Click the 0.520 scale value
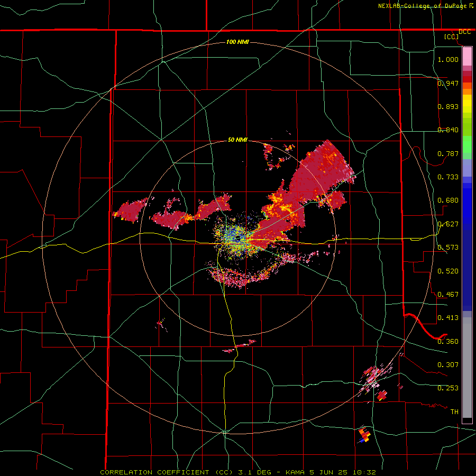Image resolution: width=476 pixels, height=476 pixels. (448, 271)
